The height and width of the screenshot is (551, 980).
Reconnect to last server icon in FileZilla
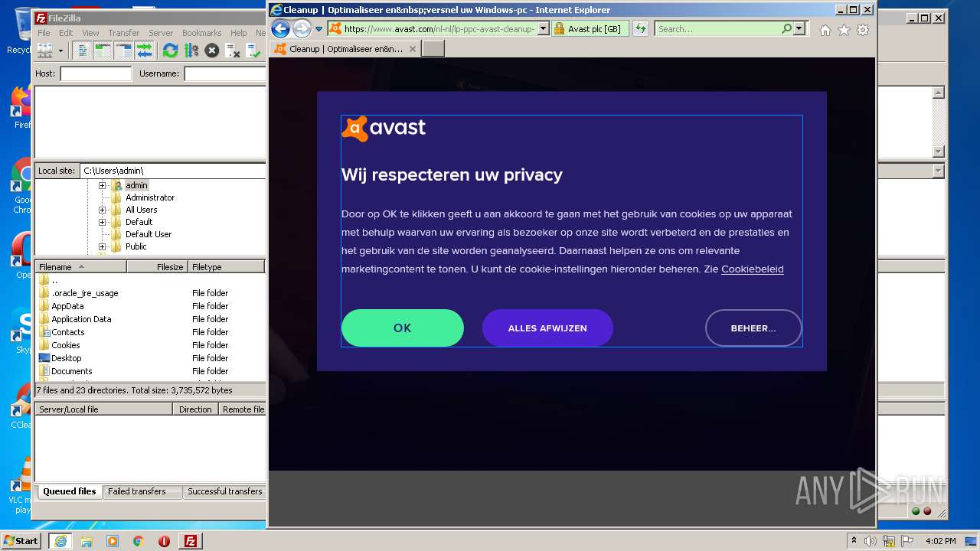[253, 51]
